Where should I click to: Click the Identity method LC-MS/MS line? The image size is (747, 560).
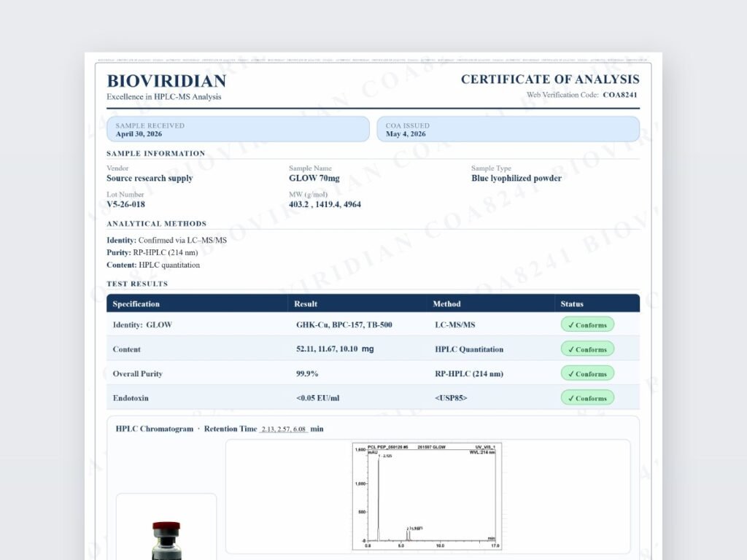(x=167, y=240)
